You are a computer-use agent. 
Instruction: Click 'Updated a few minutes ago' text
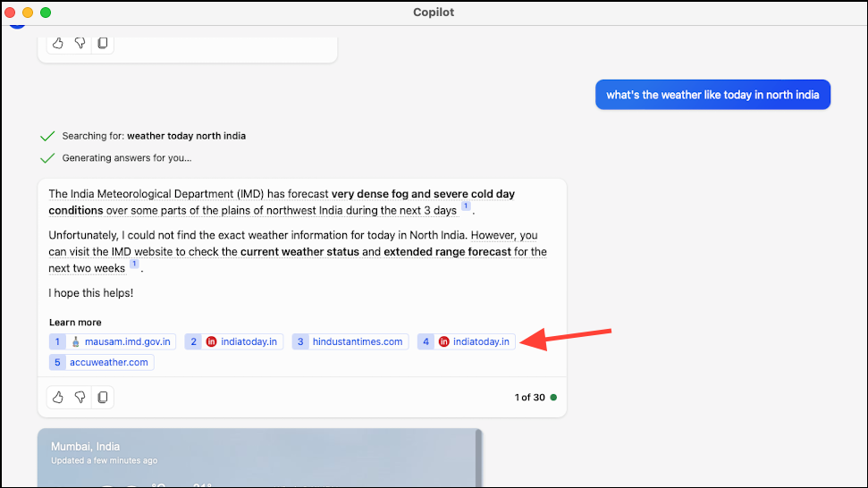[x=104, y=460]
